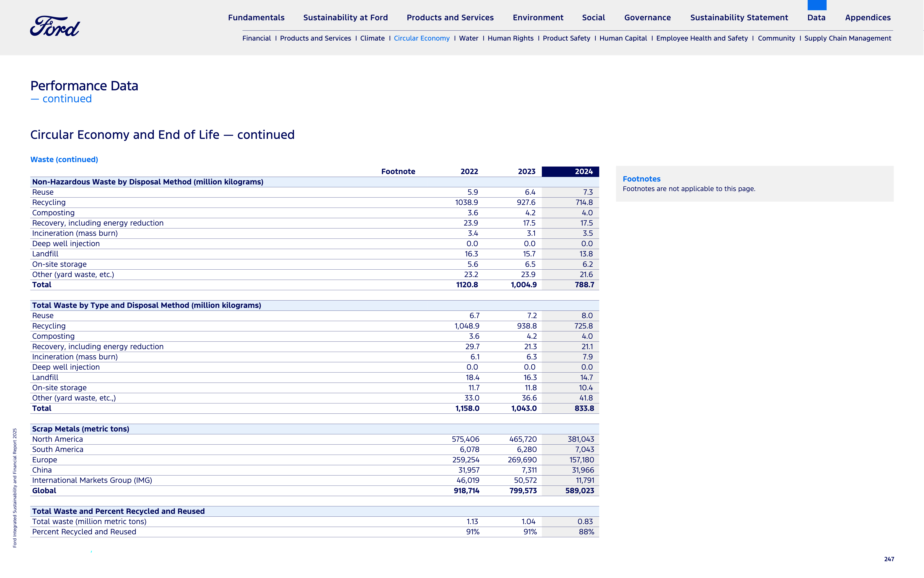Image resolution: width=924 pixels, height=578 pixels.
Task: Select the footnotes not applicable sentence
Action: pyautogui.click(x=689, y=189)
